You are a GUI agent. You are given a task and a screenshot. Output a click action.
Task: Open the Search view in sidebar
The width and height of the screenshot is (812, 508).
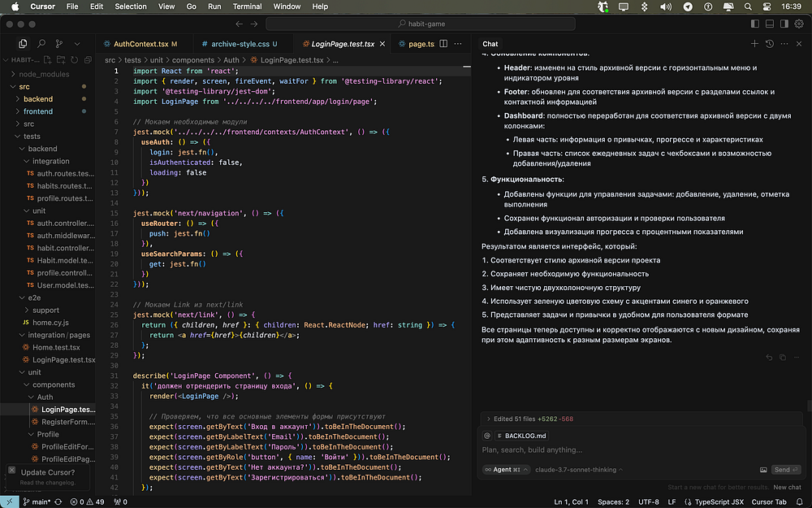coord(41,43)
